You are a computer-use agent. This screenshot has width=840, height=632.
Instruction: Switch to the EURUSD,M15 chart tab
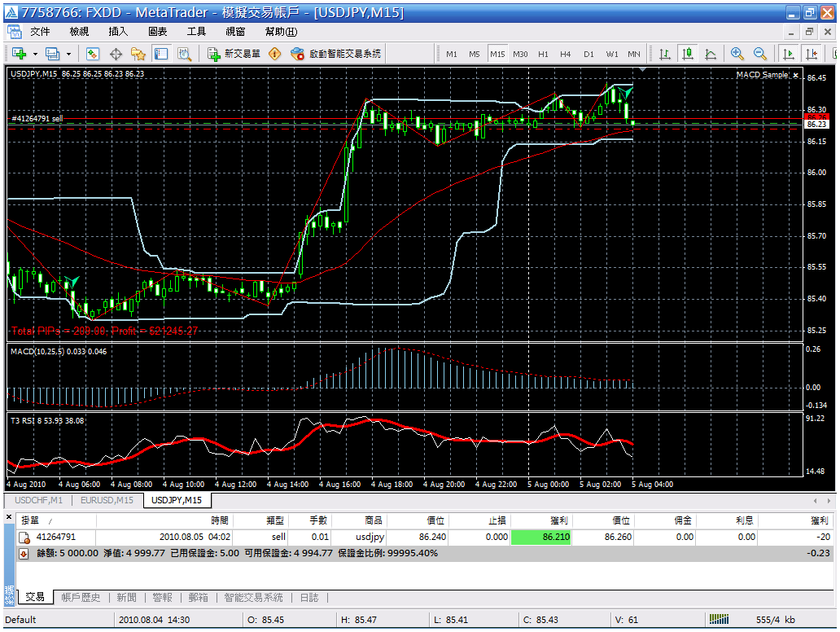tap(107, 500)
